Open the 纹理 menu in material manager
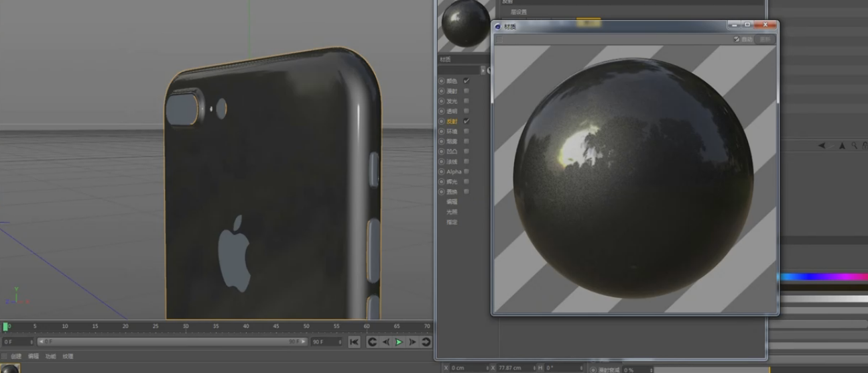 tap(68, 356)
